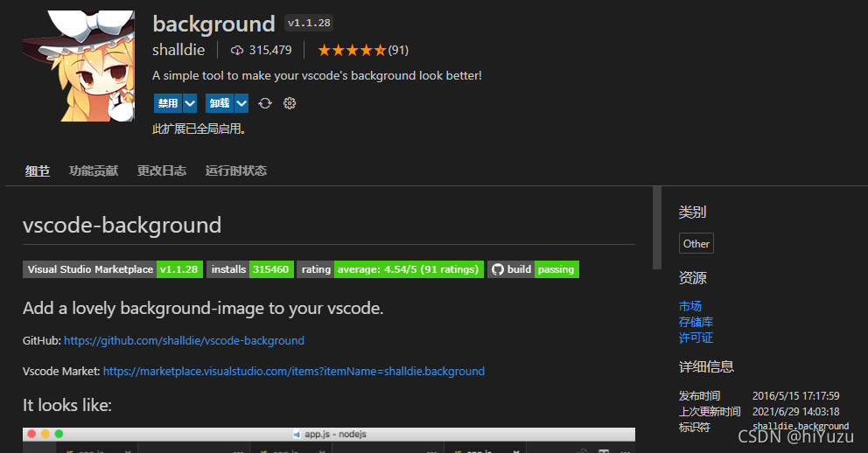Click the vscode-background heading
The height and width of the screenshot is (453, 868).
[122, 225]
